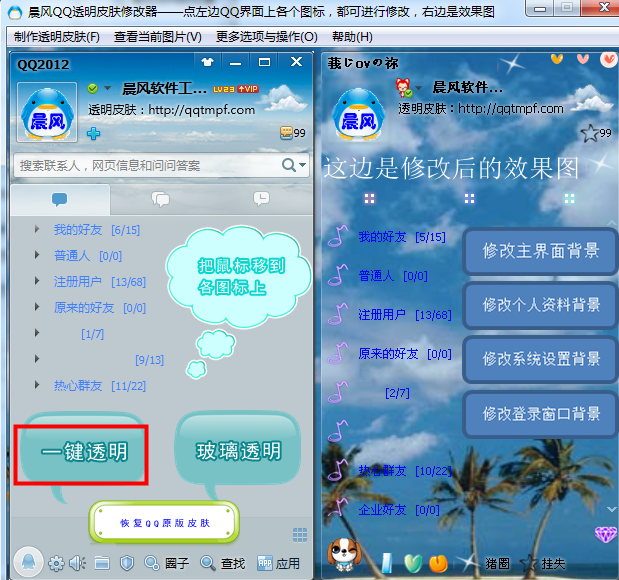The height and width of the screenshot is (580, 619).
Task: Click the LV23 level badge
Action: click(224, 89)
